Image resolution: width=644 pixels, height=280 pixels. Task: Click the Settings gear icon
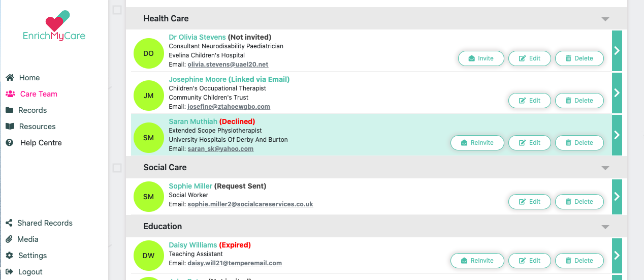tap(9, 256)
